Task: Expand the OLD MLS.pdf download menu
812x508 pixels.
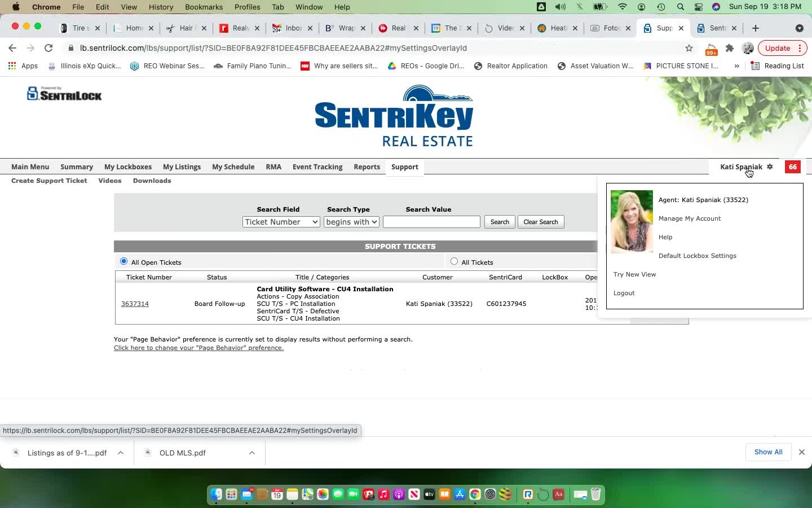Action: point(252,453)
